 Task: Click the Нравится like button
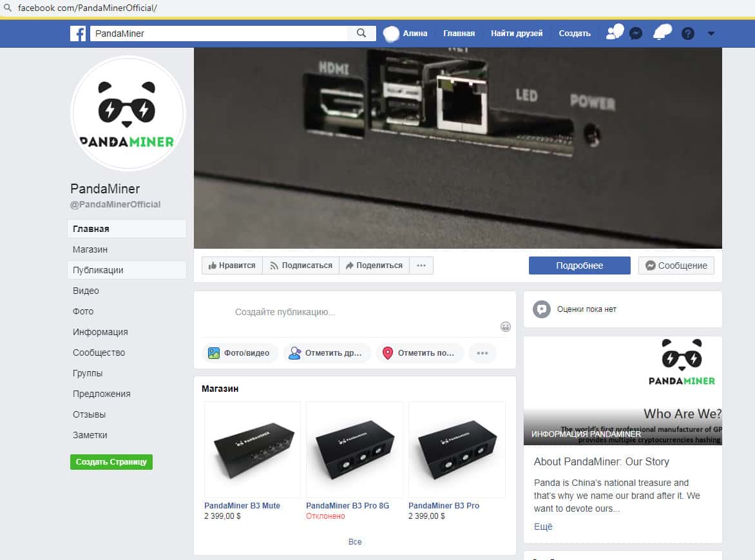tap(232, 266)
